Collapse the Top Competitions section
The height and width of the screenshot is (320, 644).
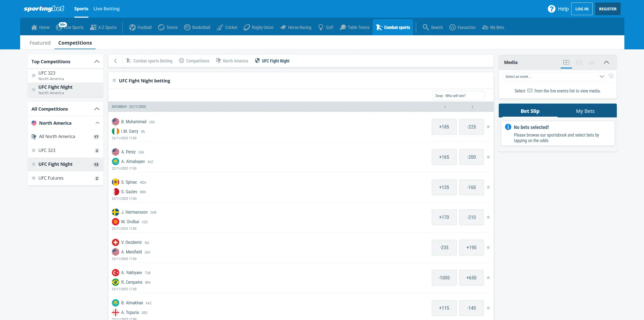point(97,61)
